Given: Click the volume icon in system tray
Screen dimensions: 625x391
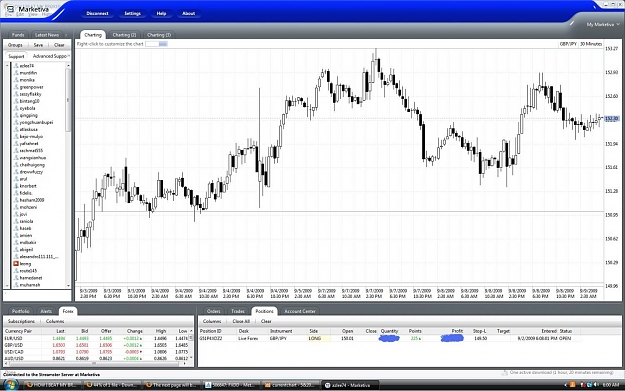Looking at the screenshot, I should pyautogui.click(x=596, y=385).
